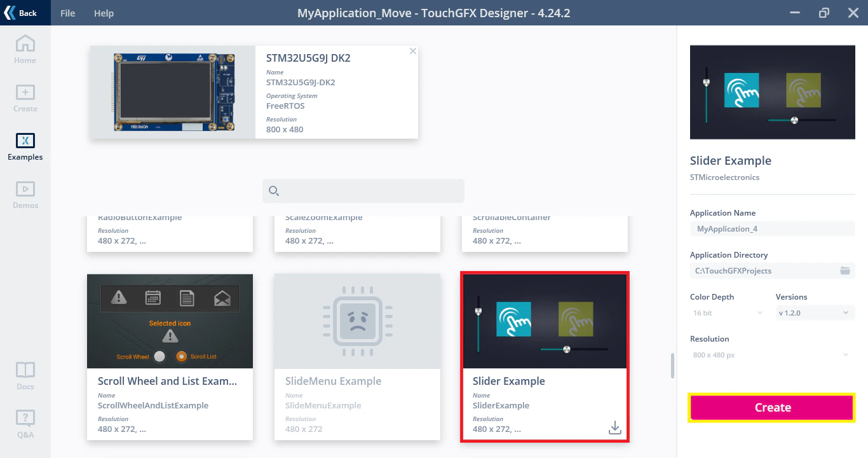Screen dimensions: 868x458
Task: Select the Examples sidebar icon
Action: pos(25,147)
